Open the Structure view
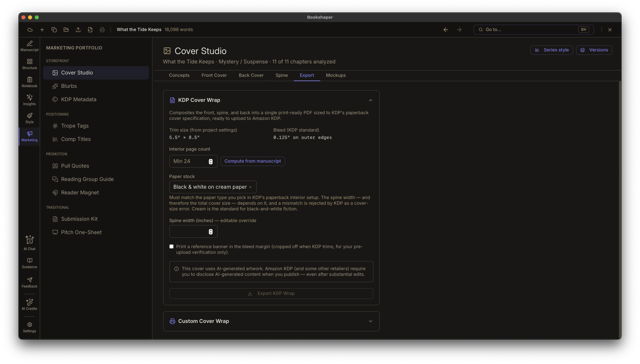 (29, 64)
